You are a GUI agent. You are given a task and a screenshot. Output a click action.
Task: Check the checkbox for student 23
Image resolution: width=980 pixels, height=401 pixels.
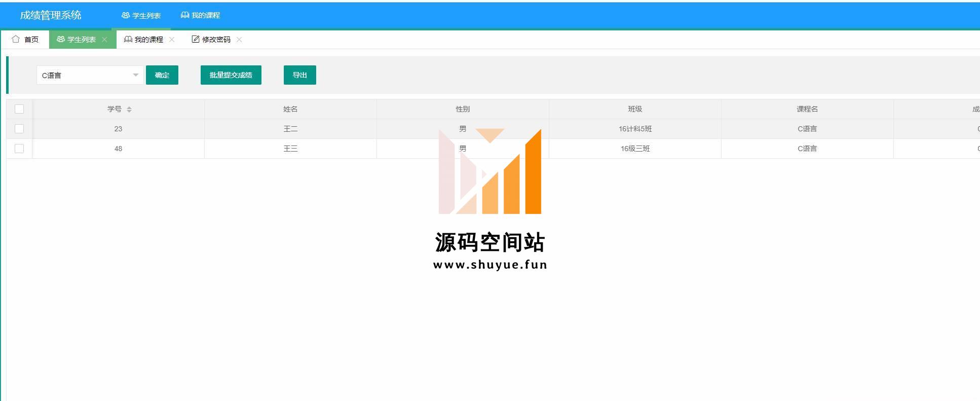19,129
